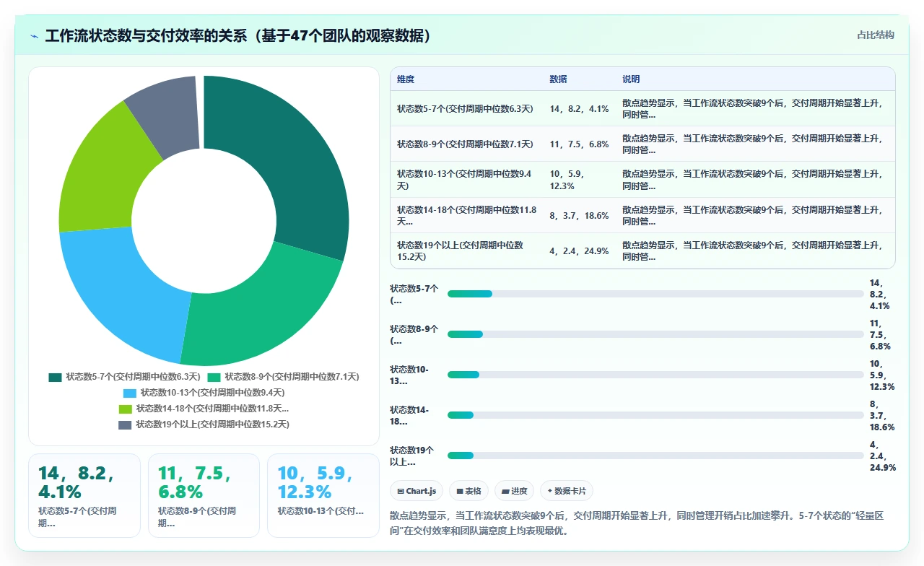This screenshot has width=924, height=566.
Task: Click the 数据 column header
Action: [x=558, y=79]
